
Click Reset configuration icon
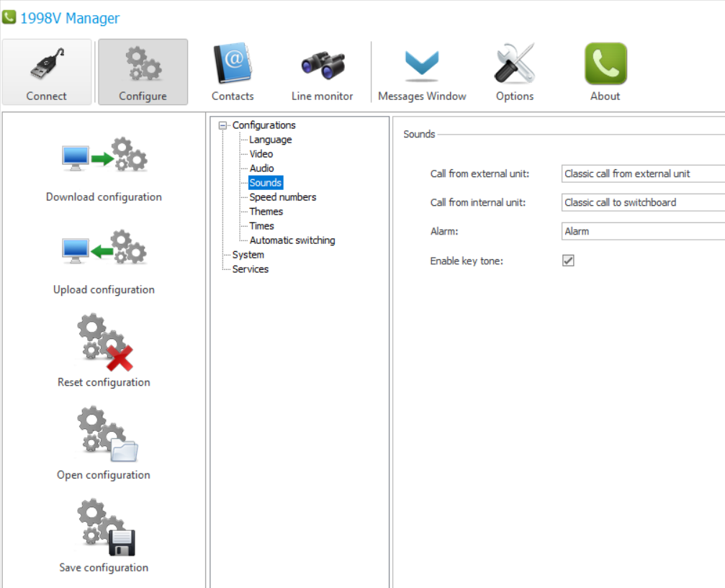pos(104,342)
